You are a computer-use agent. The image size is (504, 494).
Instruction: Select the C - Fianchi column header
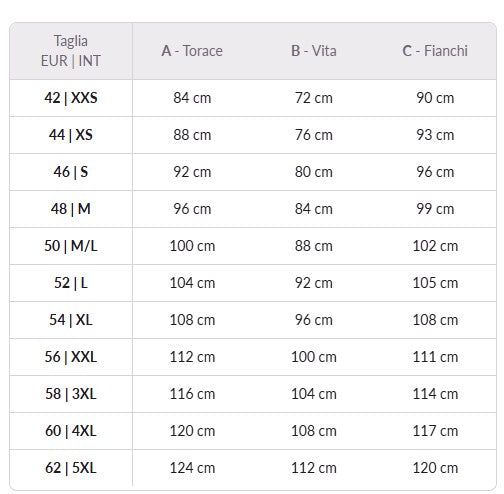[435, 51]
